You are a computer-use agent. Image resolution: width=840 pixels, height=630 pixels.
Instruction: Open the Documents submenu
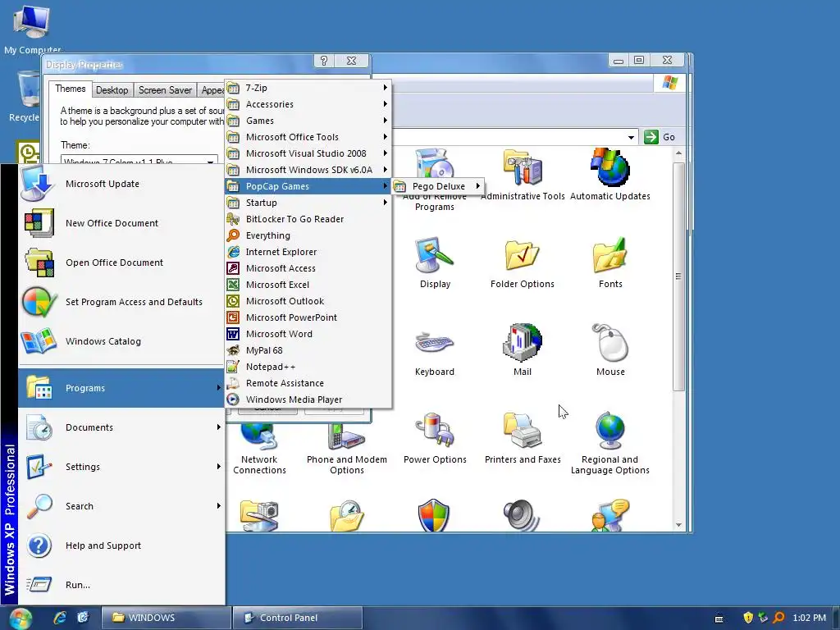[121, 427]
